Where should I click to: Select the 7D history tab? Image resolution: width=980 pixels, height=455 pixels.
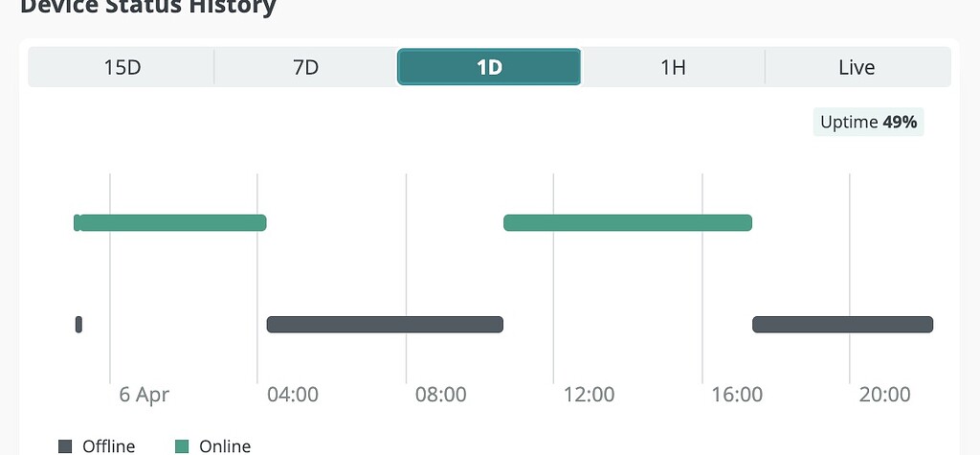click(x=305, y=67)
